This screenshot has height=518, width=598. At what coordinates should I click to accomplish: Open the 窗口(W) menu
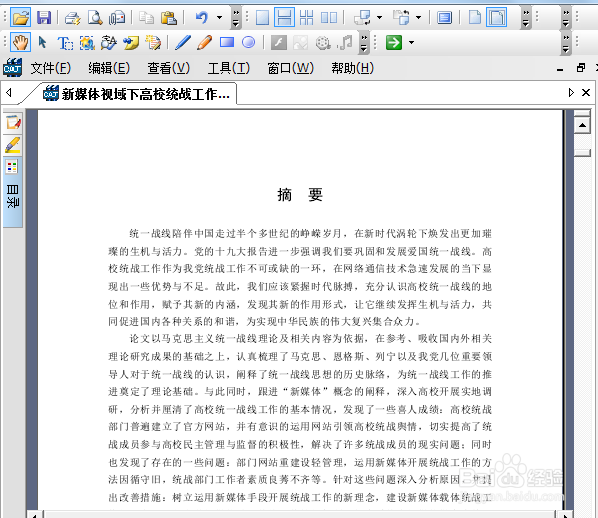tap(290, 69)
